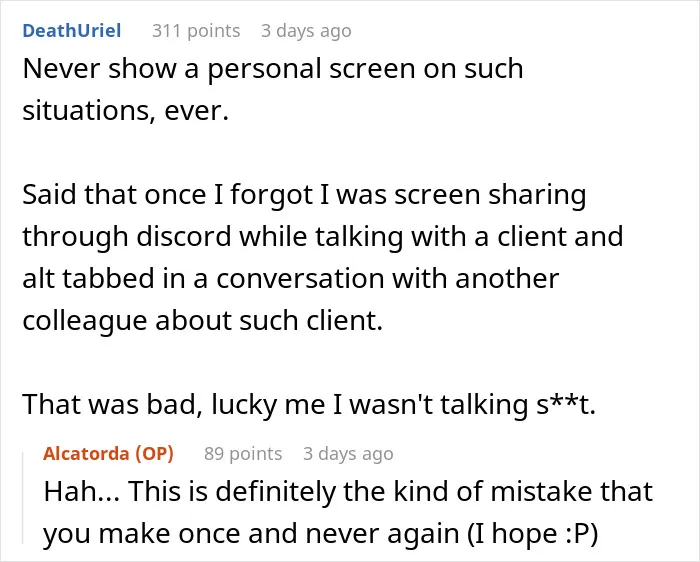
Task: Click the 311 points score
Action: [x=196, y=31]
